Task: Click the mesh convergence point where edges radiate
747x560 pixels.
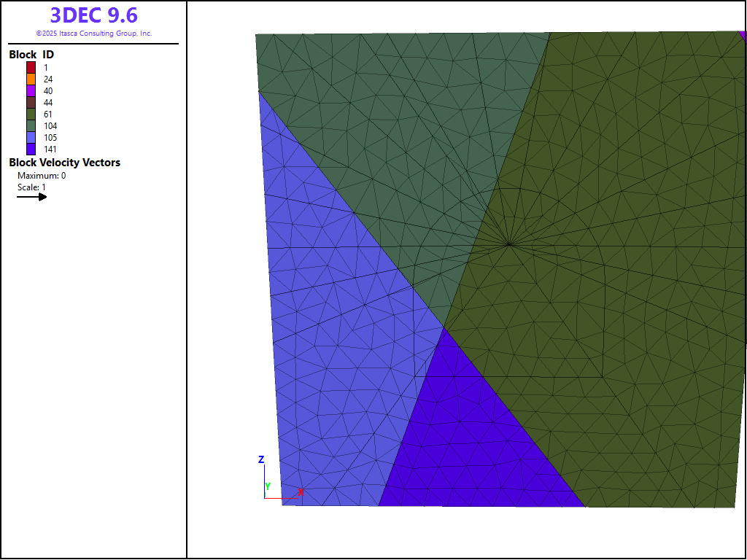Action: [x=509, y=243]
